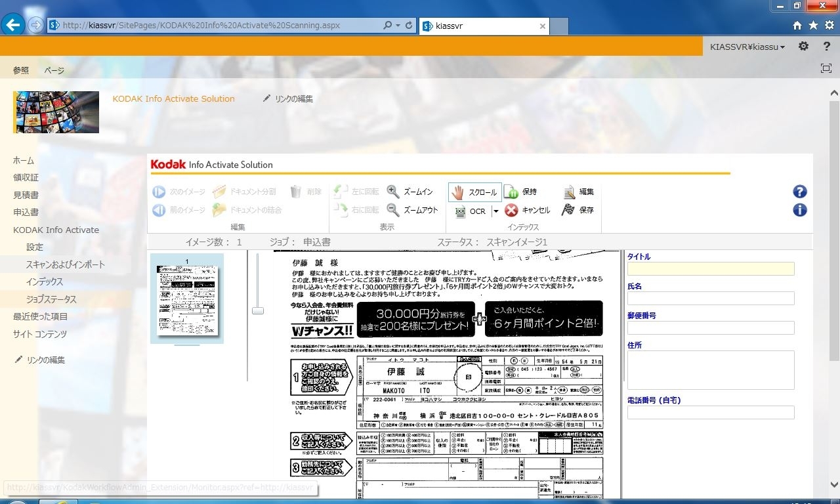Screen dimensions: 840x504
Task: Zoom in on the scanned image (ズームイン)
Action: (410, 192)
